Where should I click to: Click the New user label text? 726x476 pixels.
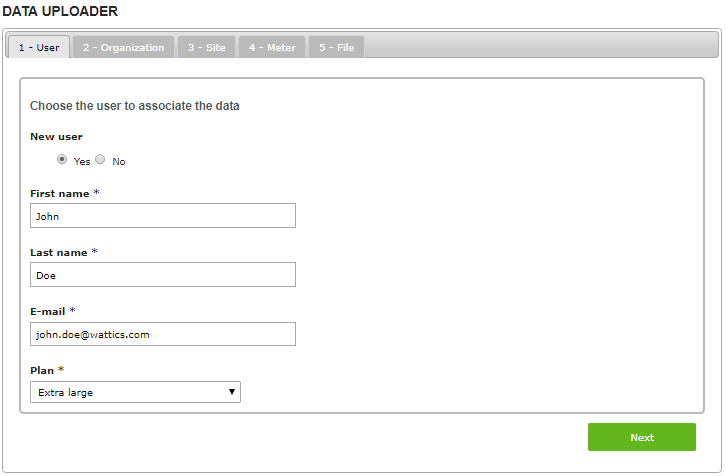(56, 136)
